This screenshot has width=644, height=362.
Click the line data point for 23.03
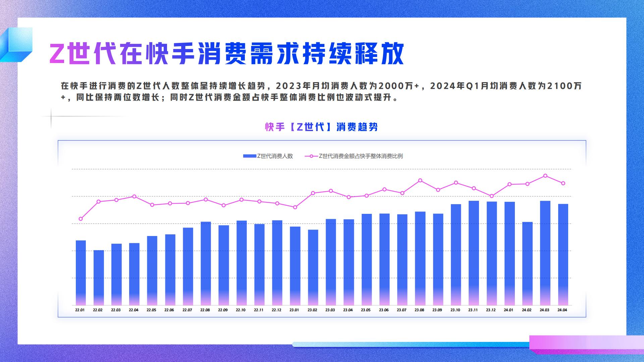331,191
